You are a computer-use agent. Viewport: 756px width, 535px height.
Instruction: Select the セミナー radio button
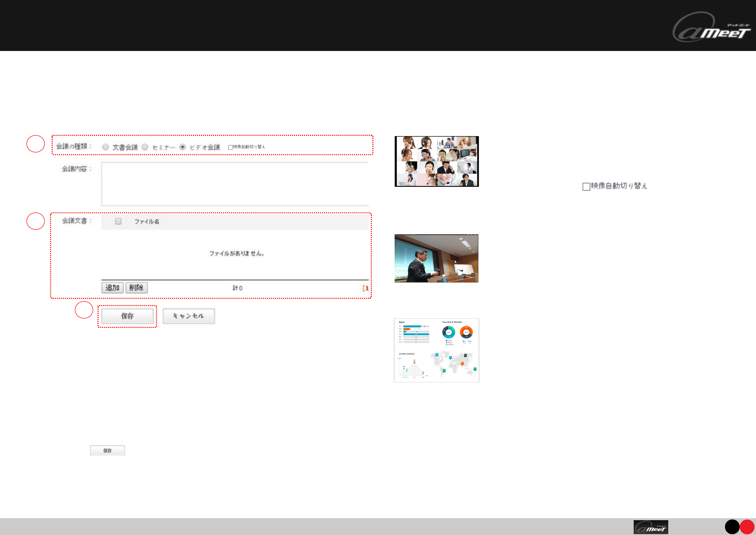[145, 147]
